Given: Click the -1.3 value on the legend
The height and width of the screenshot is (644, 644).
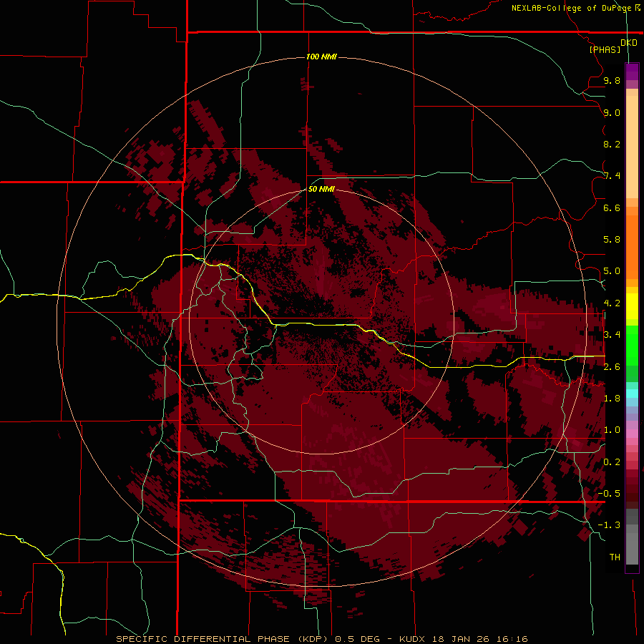Looking at the screenshot, I should (609, 525).
